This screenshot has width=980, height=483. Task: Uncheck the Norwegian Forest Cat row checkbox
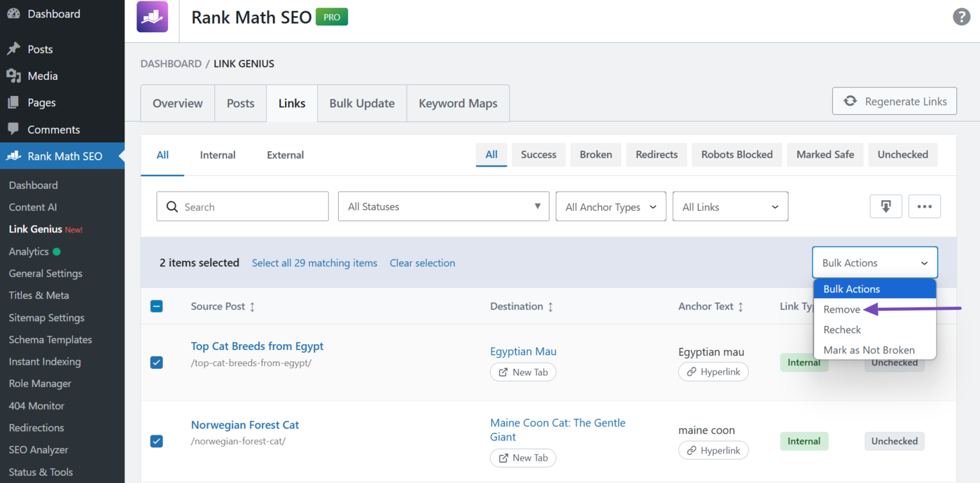(x=157, y=440)
